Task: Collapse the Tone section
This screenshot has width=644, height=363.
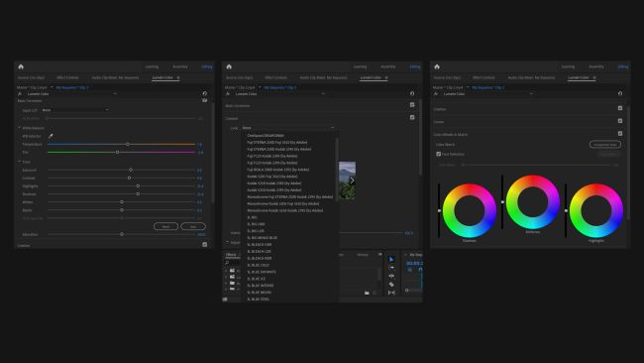Action: pyautogui.click(x=19, y=162)
